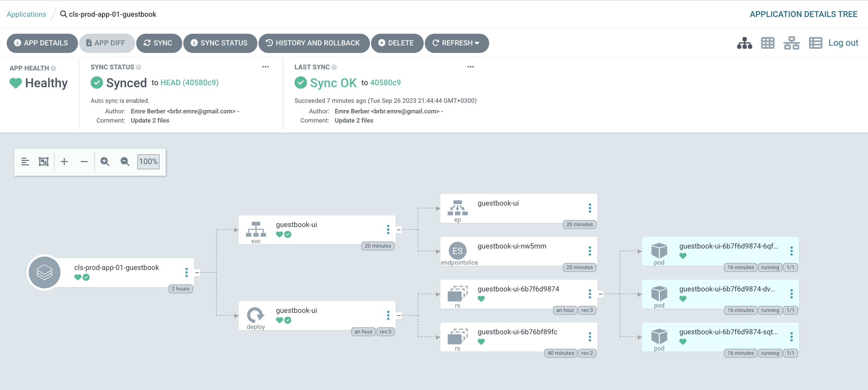
Task: Click the 2 hours tag on root node
Action: point(181,289)
